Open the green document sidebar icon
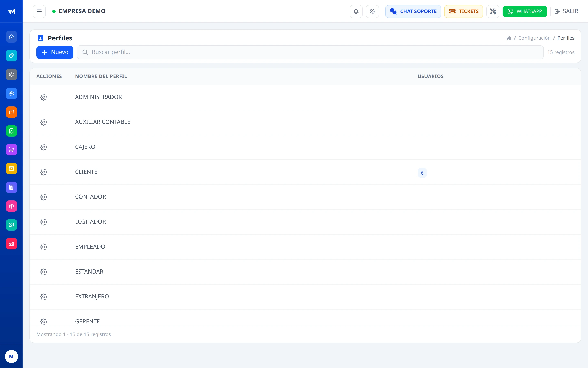Image resolution: width=588 pixels, height=368 pixels. point(11,131)
